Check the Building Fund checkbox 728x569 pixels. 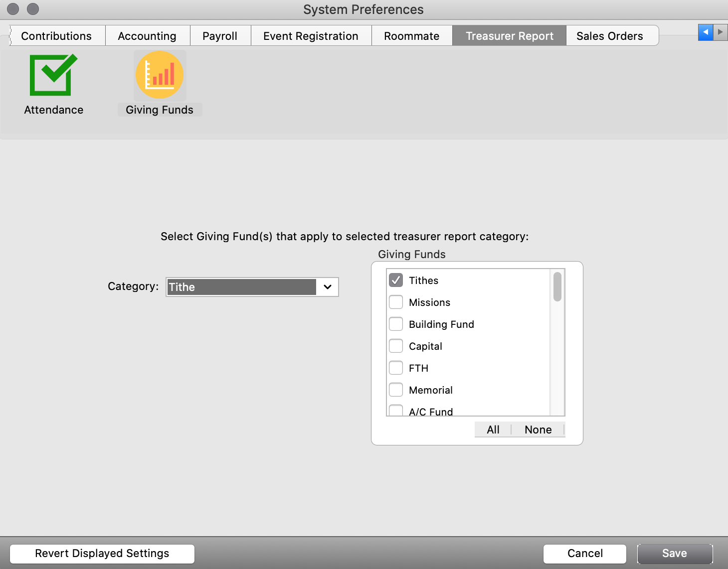point(396,324)
